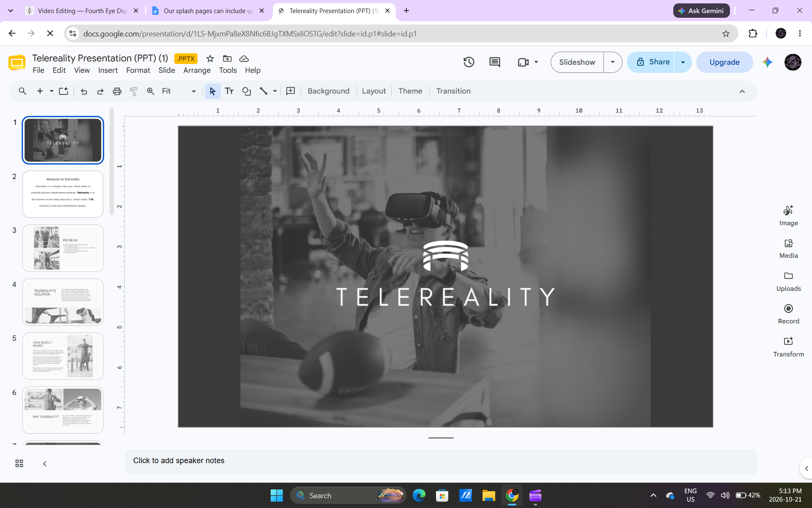The height and width of the screenshot is (508, 812).
Task: Open the Arrange menu
Action: click(x=197, y=70)
